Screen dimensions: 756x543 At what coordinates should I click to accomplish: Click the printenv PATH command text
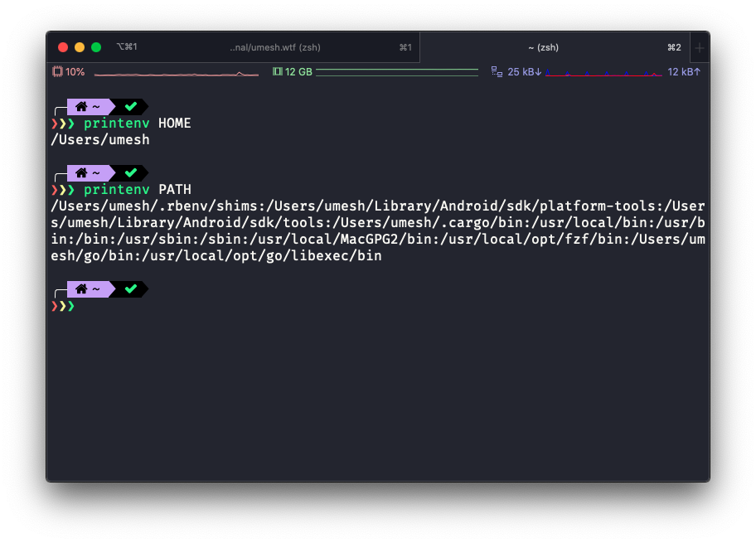tap(138, 189)
